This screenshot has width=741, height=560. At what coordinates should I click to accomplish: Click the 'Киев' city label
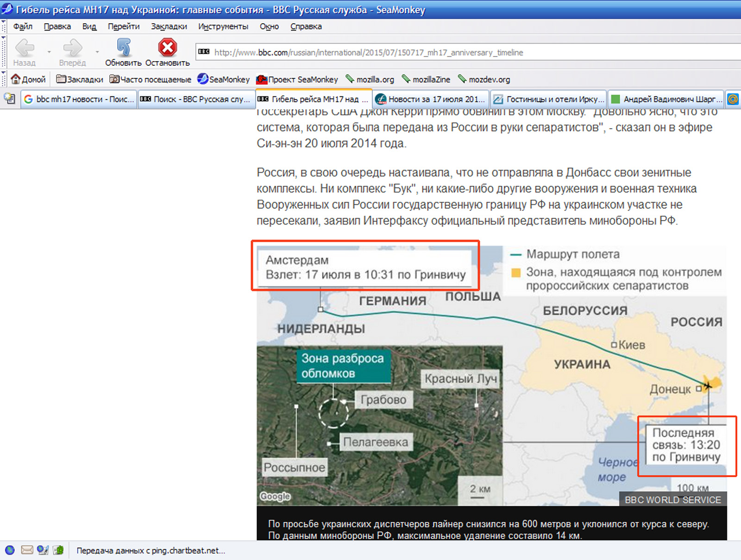632,345
